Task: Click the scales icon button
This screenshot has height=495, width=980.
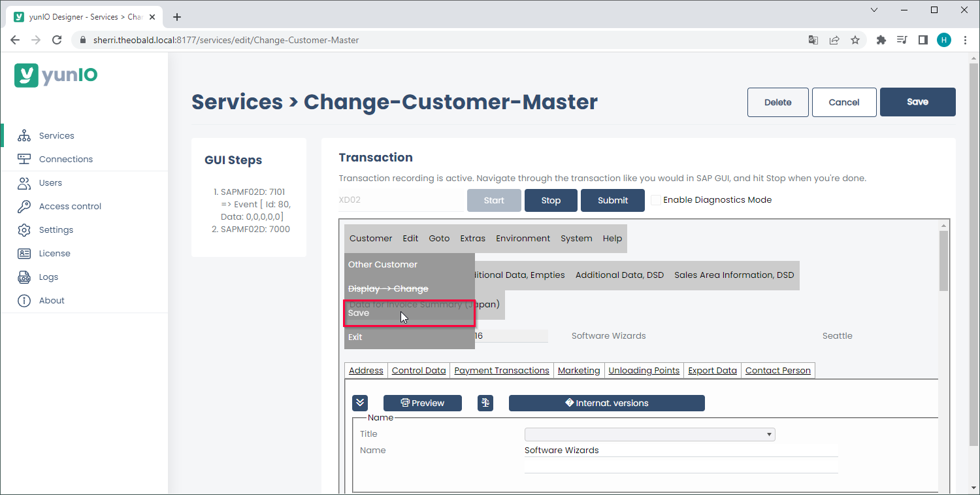Action: click(485, 403)
